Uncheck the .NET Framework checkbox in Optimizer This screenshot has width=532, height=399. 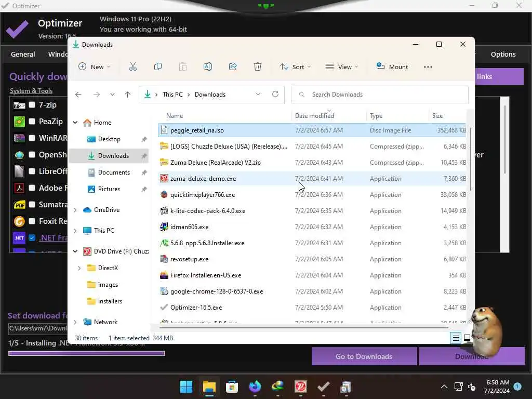(32, 237)
